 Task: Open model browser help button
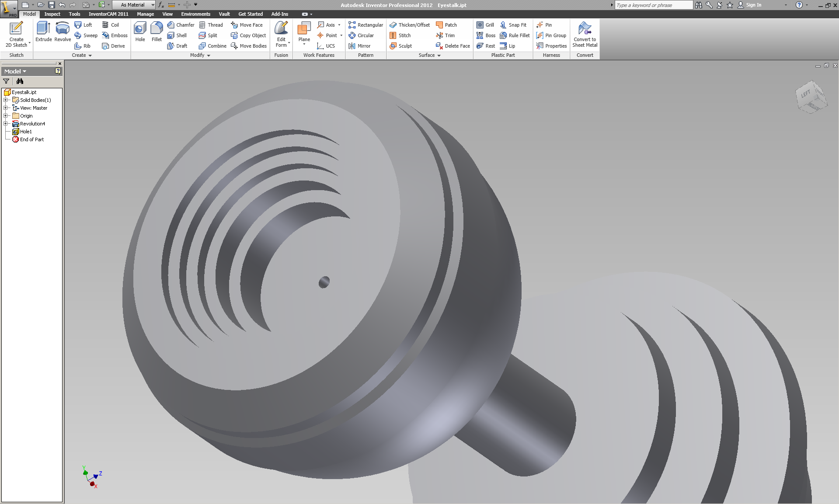(58, 71)
